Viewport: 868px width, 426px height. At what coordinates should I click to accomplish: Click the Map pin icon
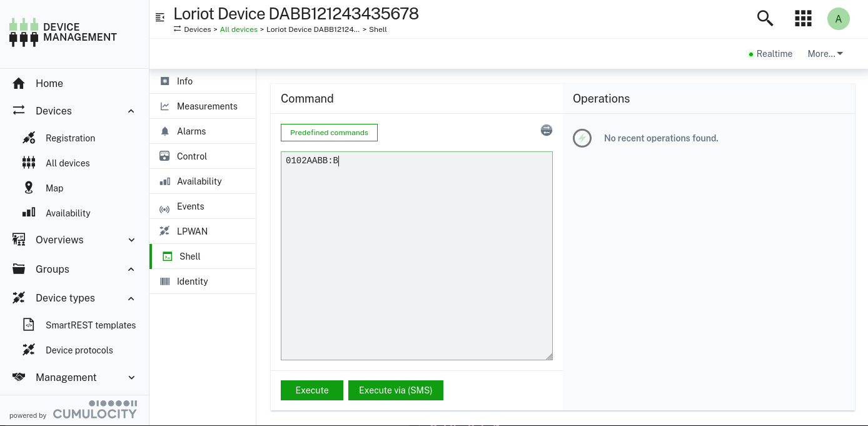click(29, 188)
